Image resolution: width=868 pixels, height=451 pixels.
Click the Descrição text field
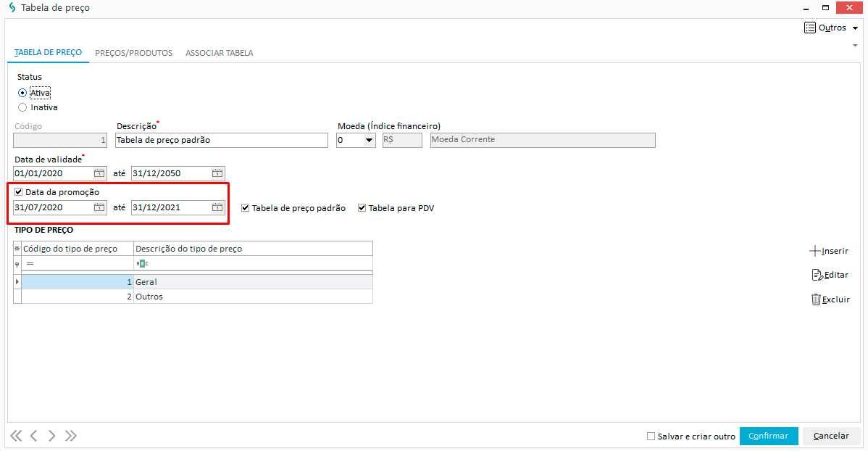tap(222, 140)
